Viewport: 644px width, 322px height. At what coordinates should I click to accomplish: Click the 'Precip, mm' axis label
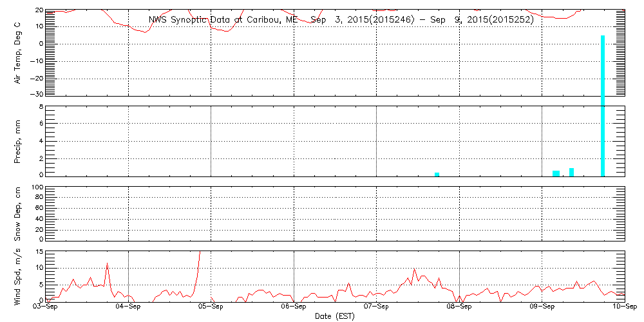pos(17,142)
